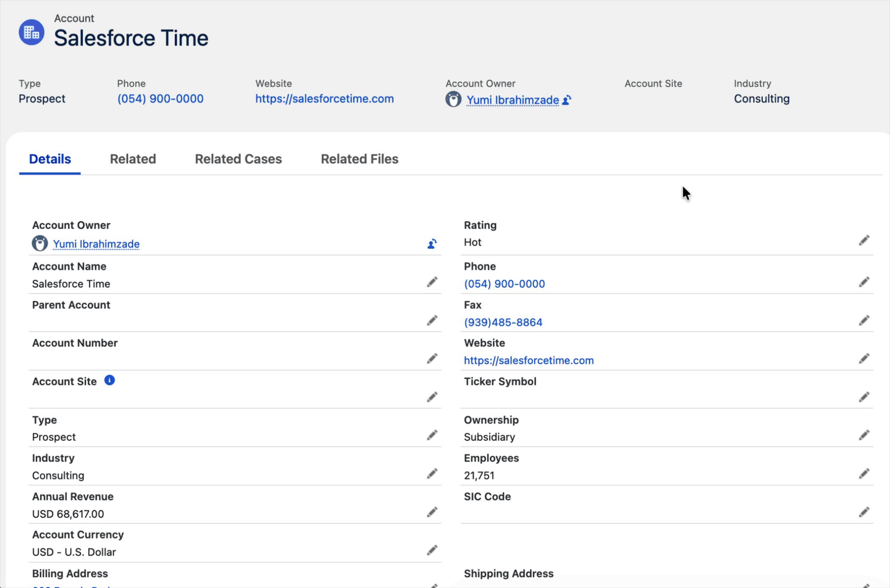890x588 pixels.
Task: Open Account Site info tooltip icon
Action: [x=109, y=380]
